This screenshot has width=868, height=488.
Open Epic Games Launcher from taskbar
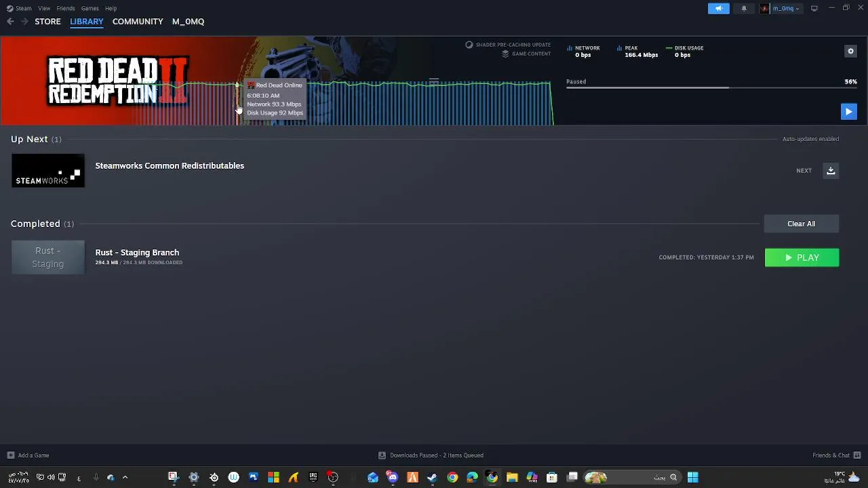coord(313,477)
